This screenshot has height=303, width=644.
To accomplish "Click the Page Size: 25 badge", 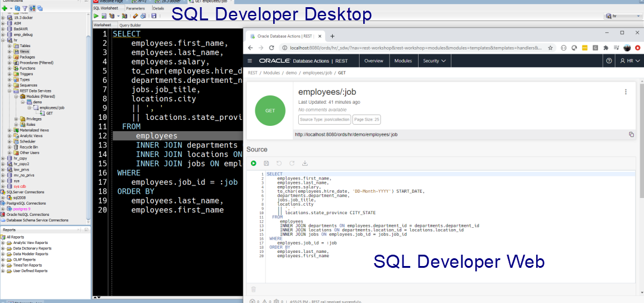I will pos(366,119).
